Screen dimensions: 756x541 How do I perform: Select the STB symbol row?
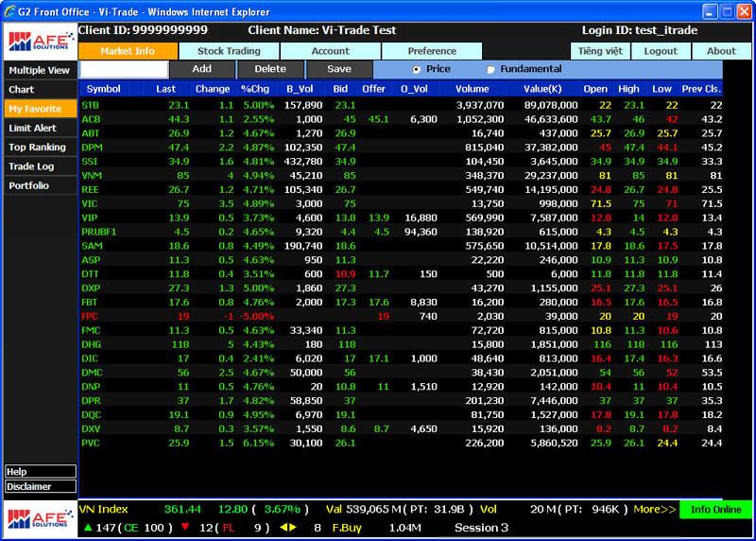coord(401,105)
